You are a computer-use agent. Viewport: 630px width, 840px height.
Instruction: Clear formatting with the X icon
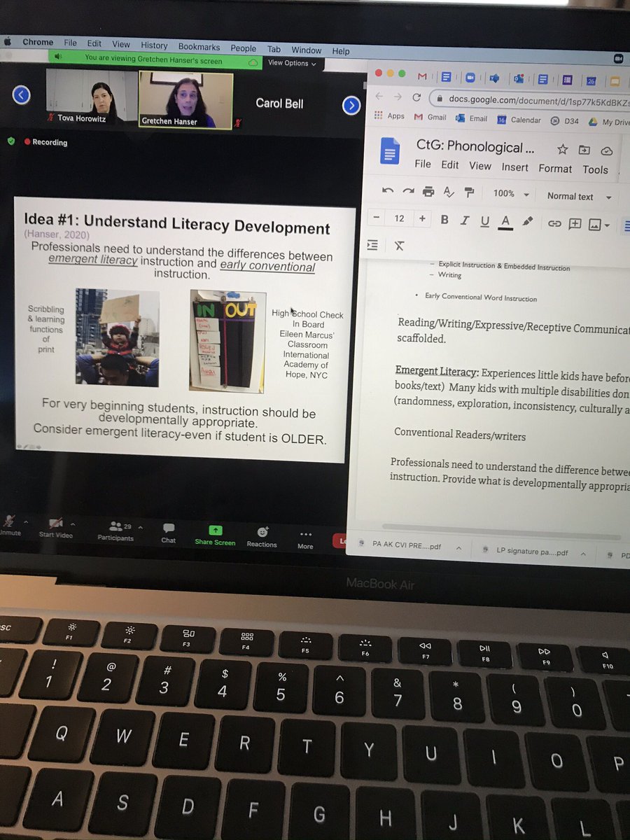coord(399,245)
